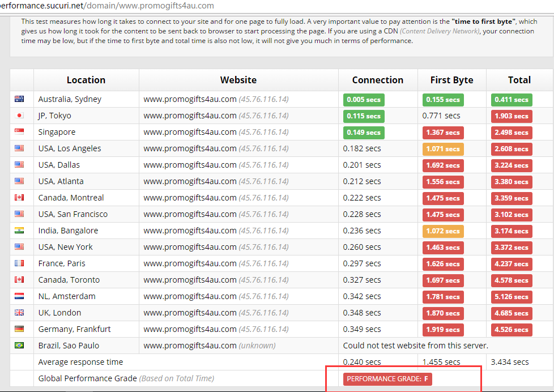Click Tokyo's 0.771 secs first byte value

coord(441,116)
